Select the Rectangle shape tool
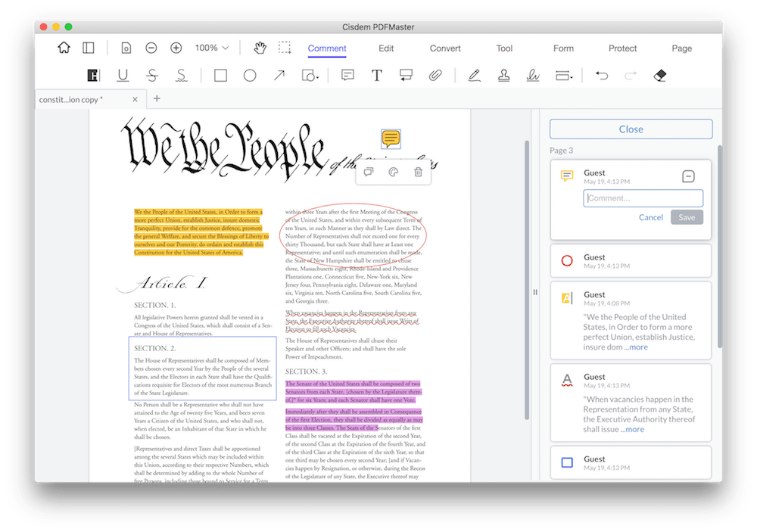Viewport: 757px width, 532px height. click(220, 76)
